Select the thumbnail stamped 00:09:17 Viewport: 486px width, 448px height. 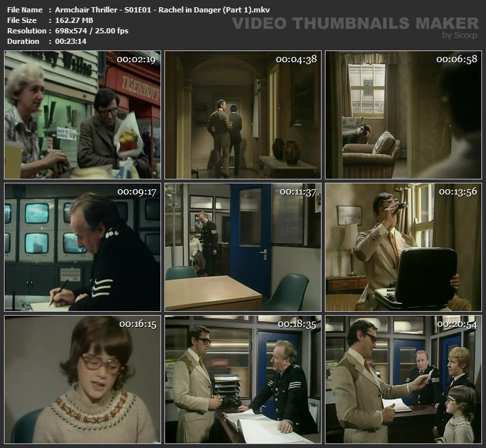[83, 247]
